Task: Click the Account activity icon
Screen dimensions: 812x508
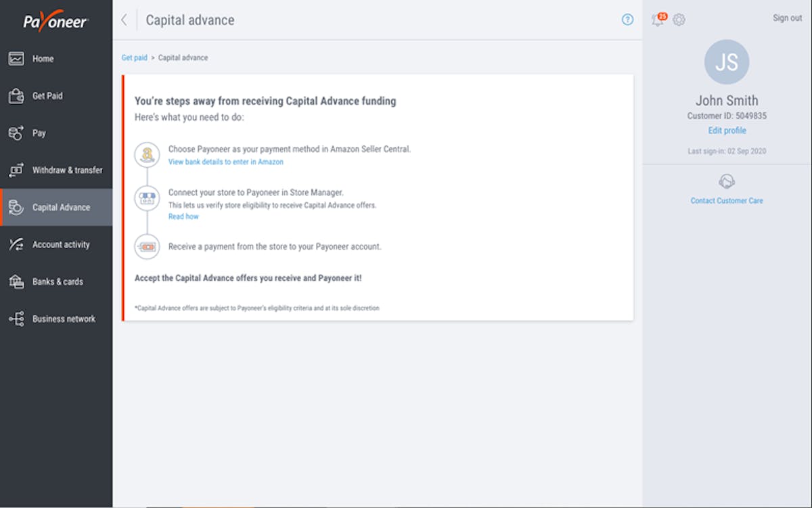Action: click(x=16, y=245)
